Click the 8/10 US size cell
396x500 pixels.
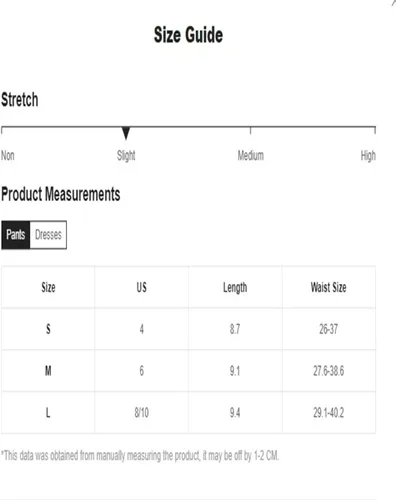[x=142, y=413]
